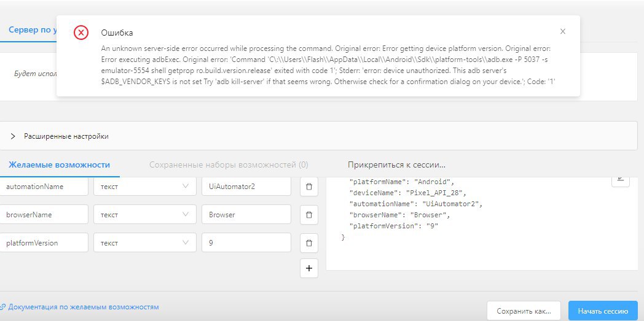Edit the UiAutomator2 value field

(x=246, y=187)
